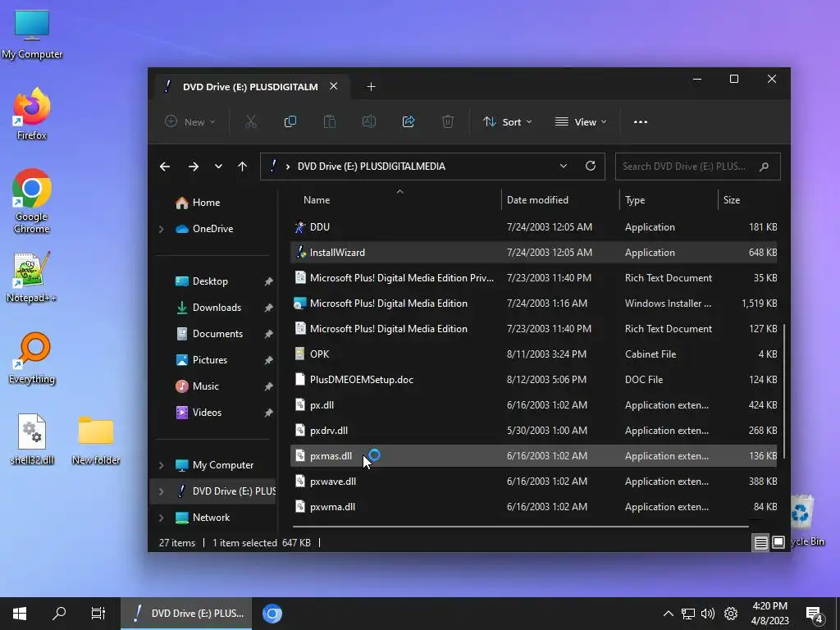
Task: Click the Copy icon in toolbar
Action: 290,121
